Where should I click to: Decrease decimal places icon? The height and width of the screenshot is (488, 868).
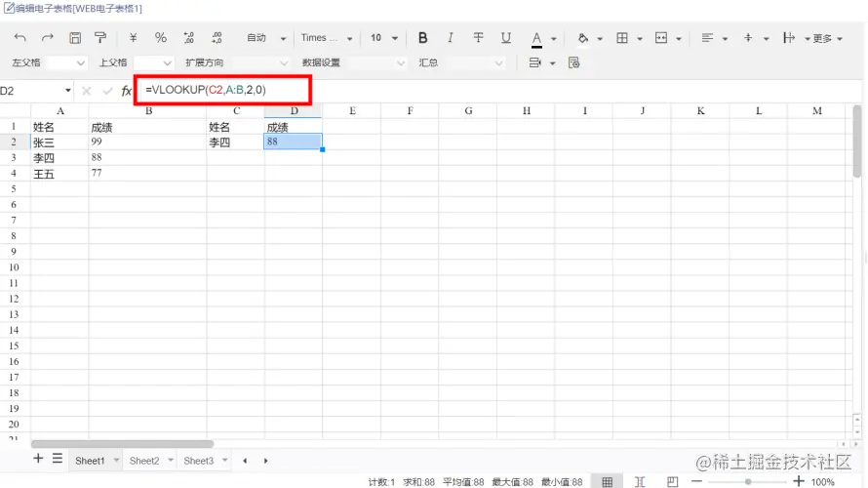[x=217, y=38]
